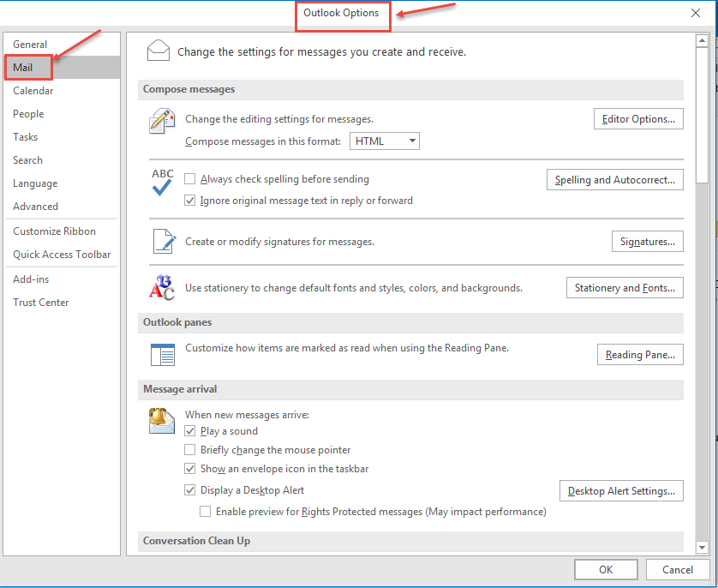Open Customize Ribbon settings
This screenshot has height=588, width=718.
(62, 231)
